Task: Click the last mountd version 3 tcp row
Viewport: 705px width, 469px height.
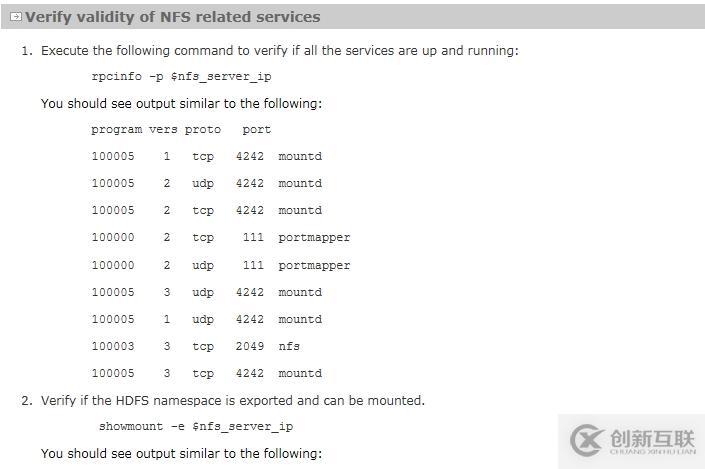Action: pos(207,373)
